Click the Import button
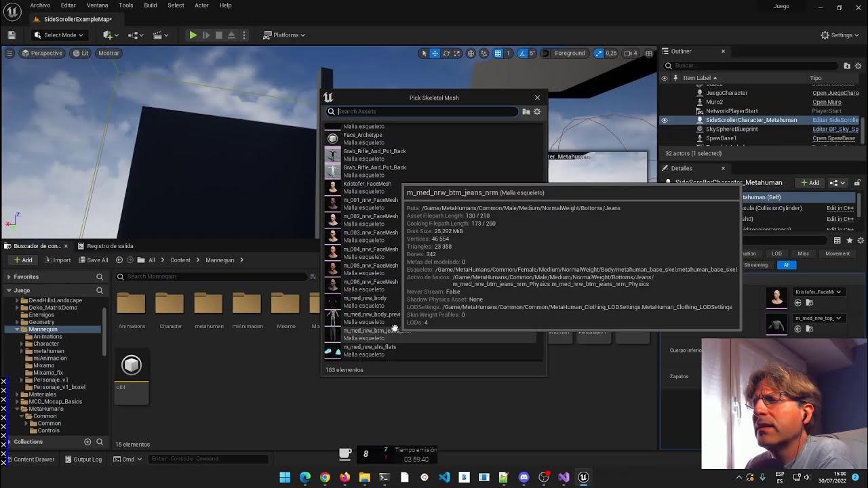 56,260
